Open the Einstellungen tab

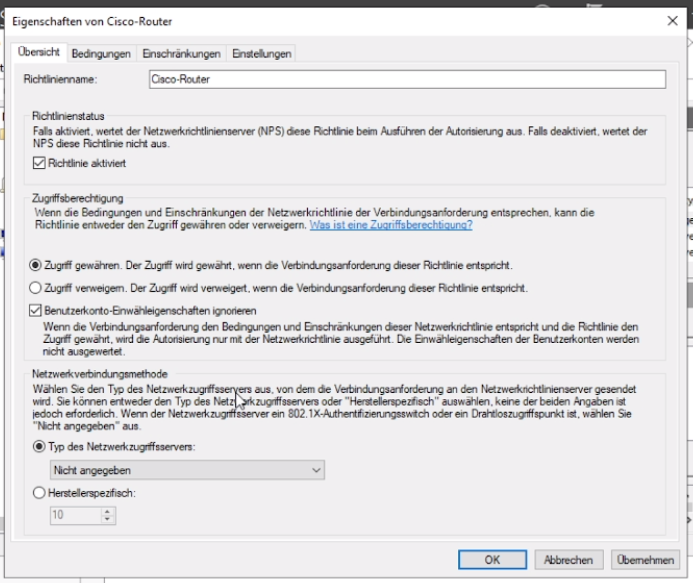point(262,53)
